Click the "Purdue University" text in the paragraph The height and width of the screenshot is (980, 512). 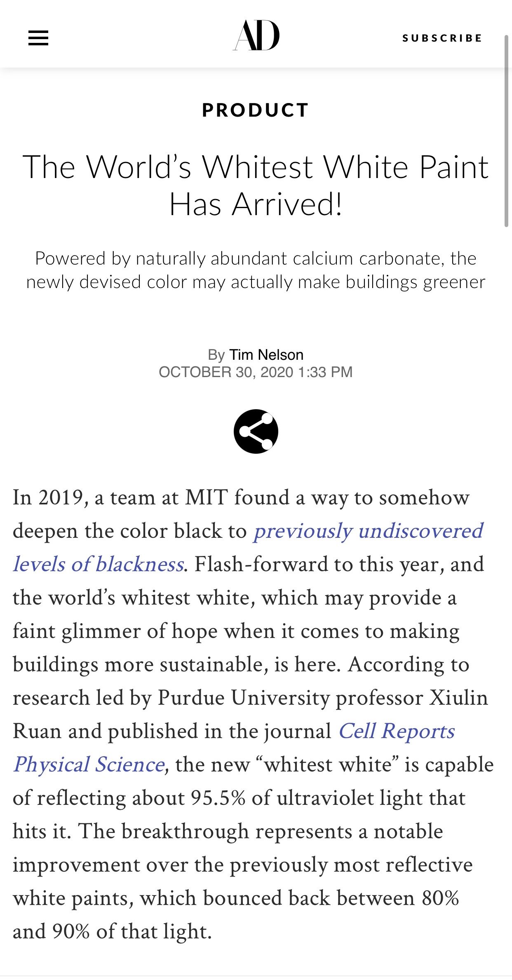pos(243,698)
